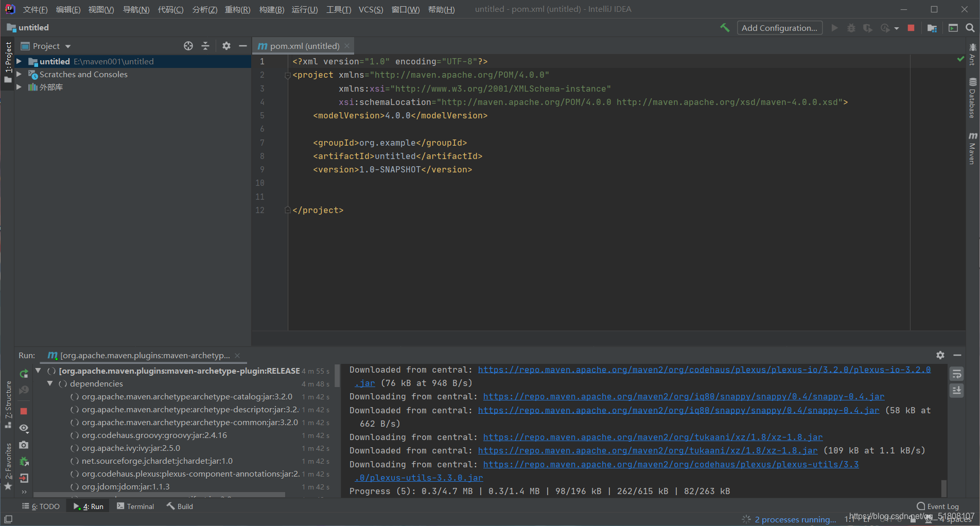Screen dimensions: 980x526
Task: Click the Run tree horizontal scrollbar
Action: pos(159,495)
